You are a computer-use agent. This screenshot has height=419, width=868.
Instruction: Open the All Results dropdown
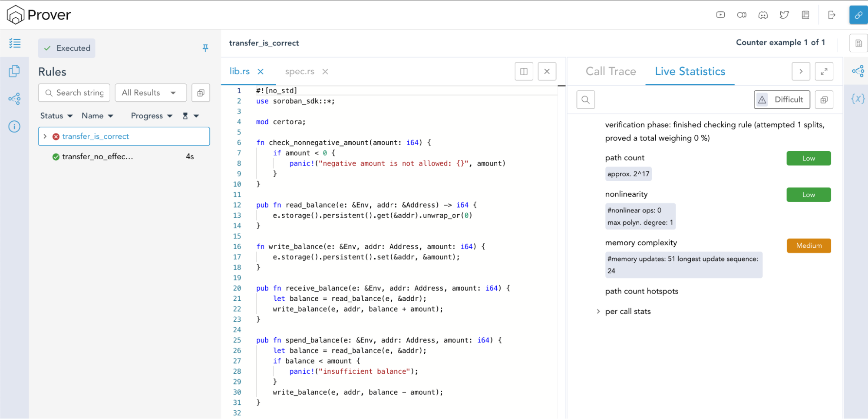151,93
